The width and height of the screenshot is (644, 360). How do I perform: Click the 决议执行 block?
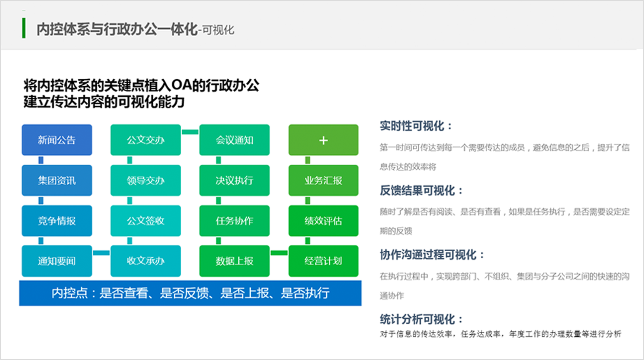[x=234, y=180]
